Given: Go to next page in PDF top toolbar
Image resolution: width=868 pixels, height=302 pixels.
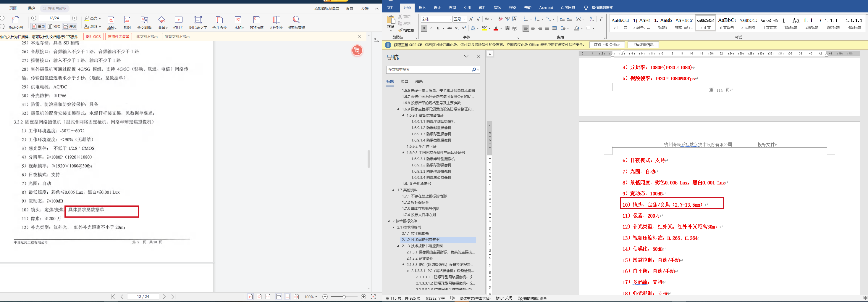Looking at the screenshot, I should 75,18.
